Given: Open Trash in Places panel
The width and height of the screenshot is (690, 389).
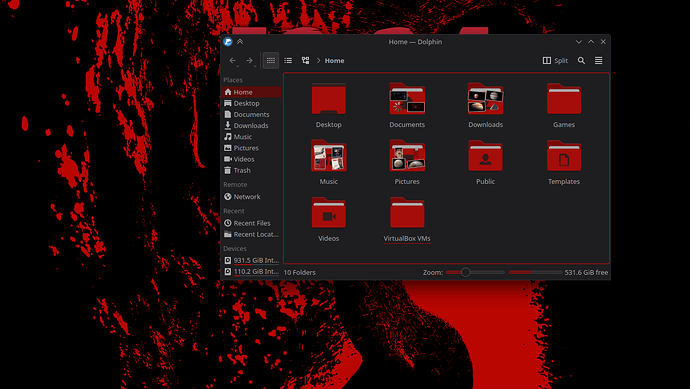Looking at the screenshot, I should 251,170.
